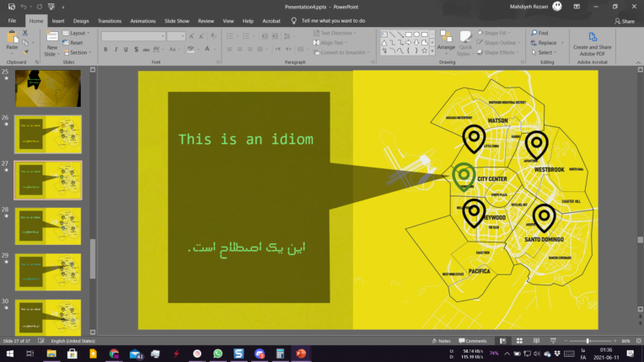Toggle Italic formatting
The image size is (644, 362).
[x=115, y=49]
